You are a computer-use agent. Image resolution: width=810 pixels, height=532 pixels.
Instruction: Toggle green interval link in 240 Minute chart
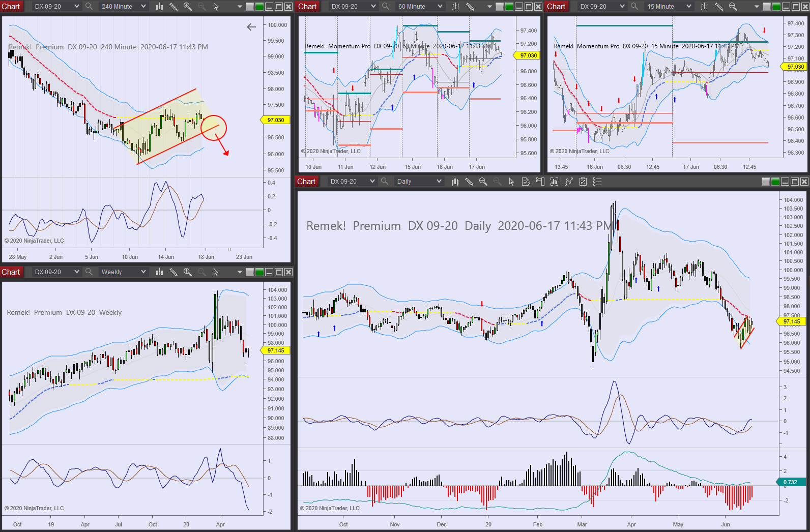click(259, 7)
